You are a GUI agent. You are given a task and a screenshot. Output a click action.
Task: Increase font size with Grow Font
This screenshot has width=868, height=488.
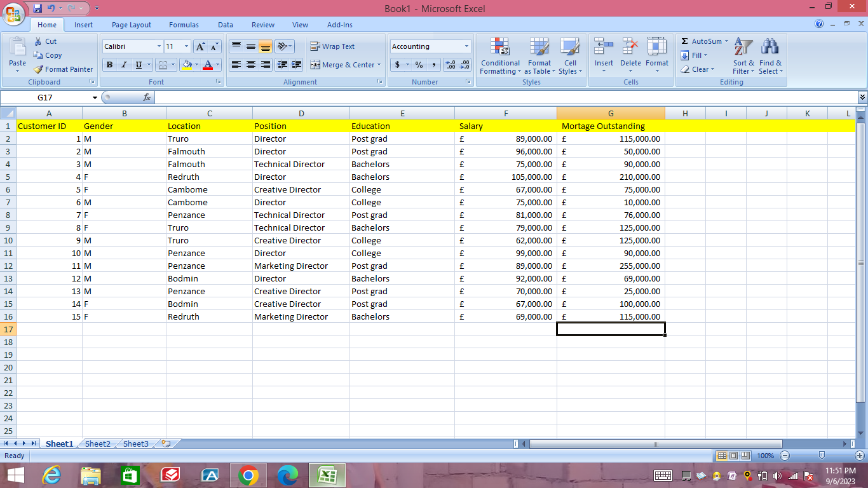click(x=200, y=46)
